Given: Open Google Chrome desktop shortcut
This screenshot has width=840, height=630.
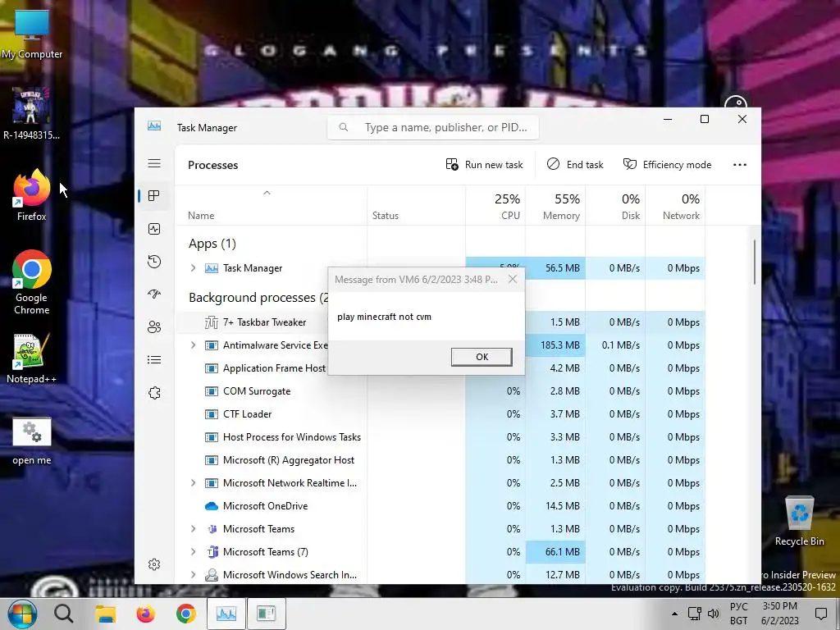Looking at the screenshot, I should (x=32, y=282).
